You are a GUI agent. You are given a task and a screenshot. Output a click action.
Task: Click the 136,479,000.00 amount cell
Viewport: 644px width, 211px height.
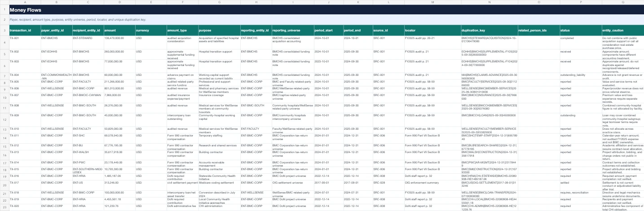119,43
